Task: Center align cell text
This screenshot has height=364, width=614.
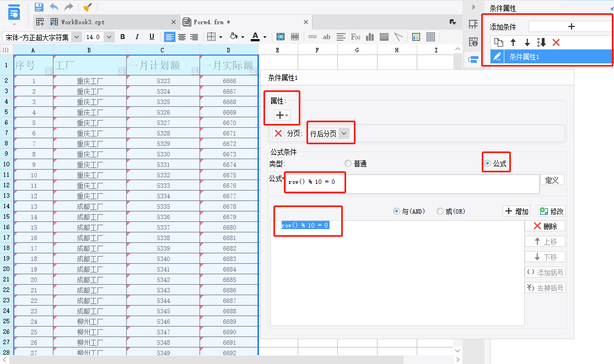Action: 182,37
